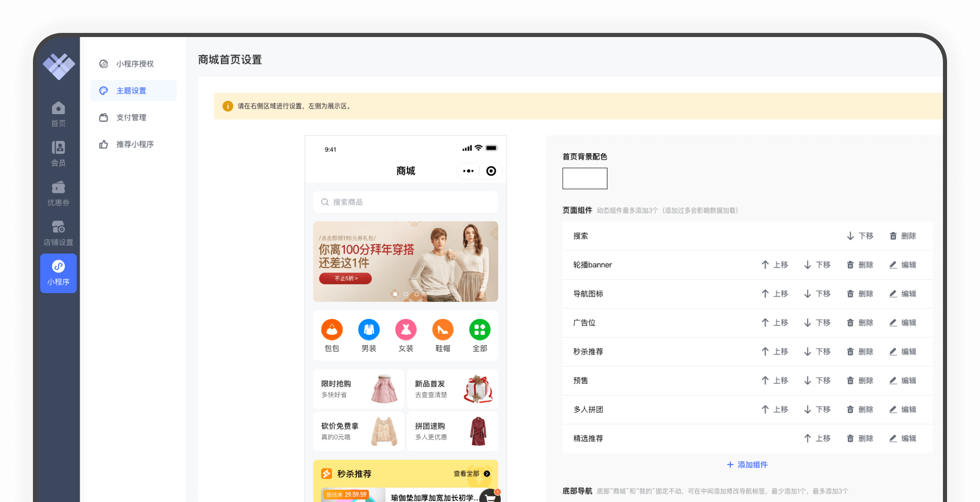
Task: Tap the 男装 menswear category icon
Action: 369,330
